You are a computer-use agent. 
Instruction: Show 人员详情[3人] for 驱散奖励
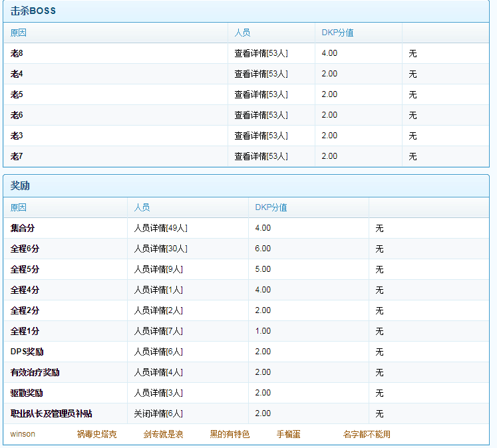click(x=158, y=393)
